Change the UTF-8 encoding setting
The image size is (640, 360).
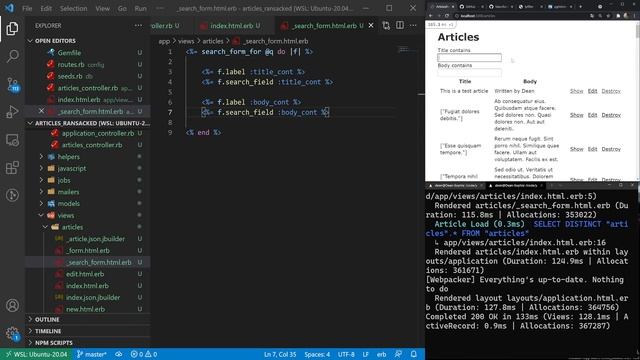coord(346,354)
